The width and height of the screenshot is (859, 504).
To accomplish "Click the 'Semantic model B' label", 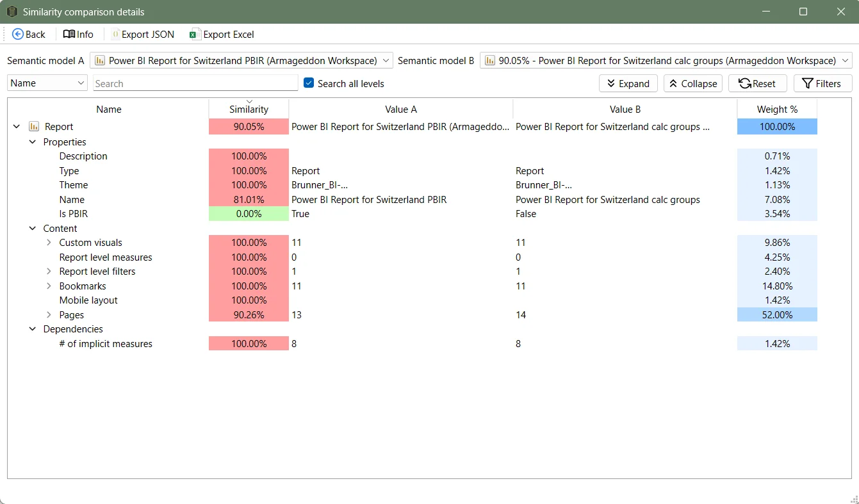I will point(436,61).
